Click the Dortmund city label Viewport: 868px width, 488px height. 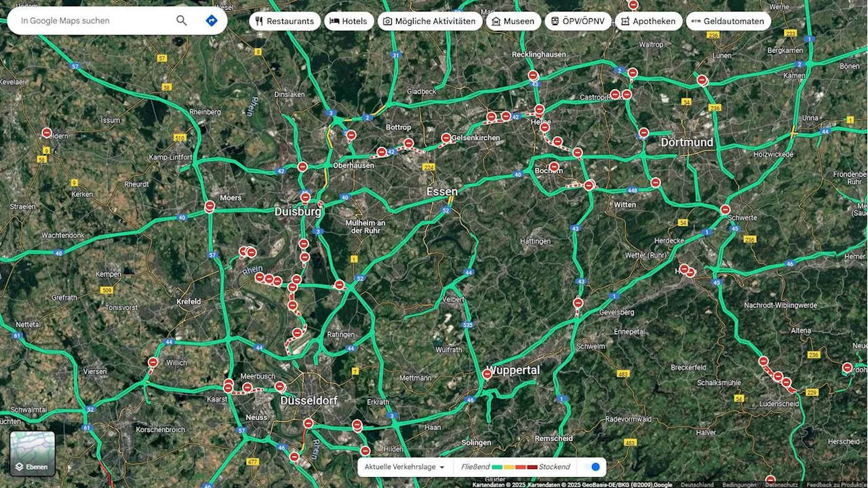point(688,143)
